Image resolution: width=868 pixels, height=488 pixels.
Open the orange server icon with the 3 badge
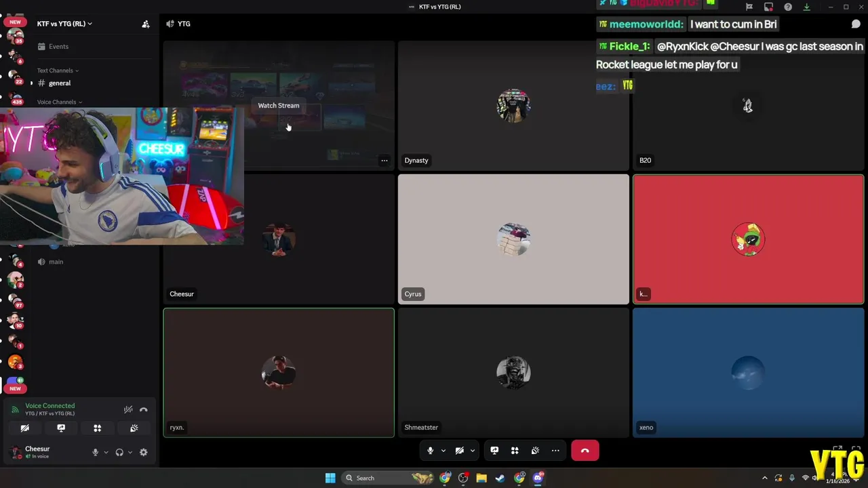point(15,362)
